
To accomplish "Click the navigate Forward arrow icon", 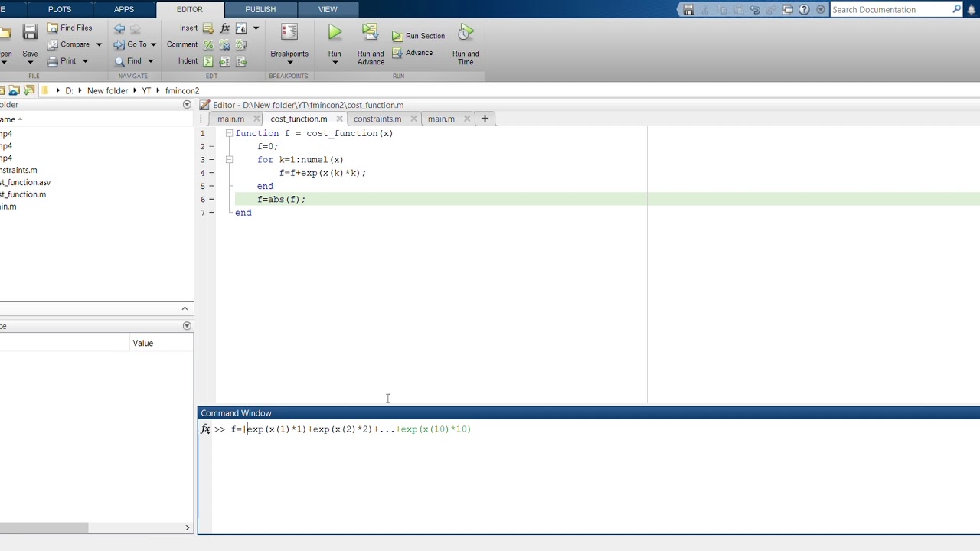I will tap(136, 28).
